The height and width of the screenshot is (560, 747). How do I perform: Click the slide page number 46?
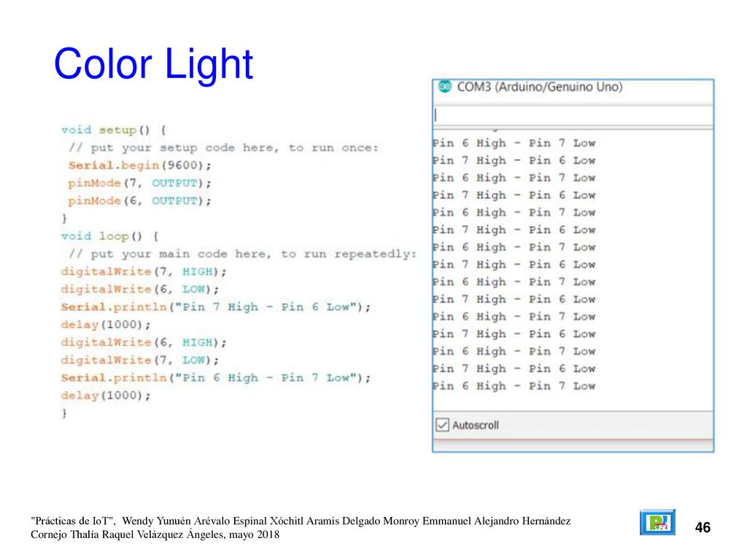tap(703, 528)
